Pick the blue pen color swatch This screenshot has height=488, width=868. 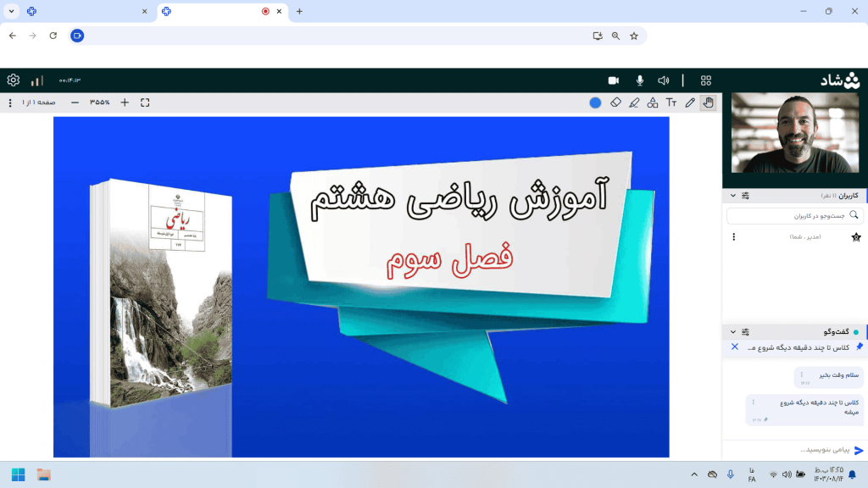pyautogui.click(x=595, y=103)
